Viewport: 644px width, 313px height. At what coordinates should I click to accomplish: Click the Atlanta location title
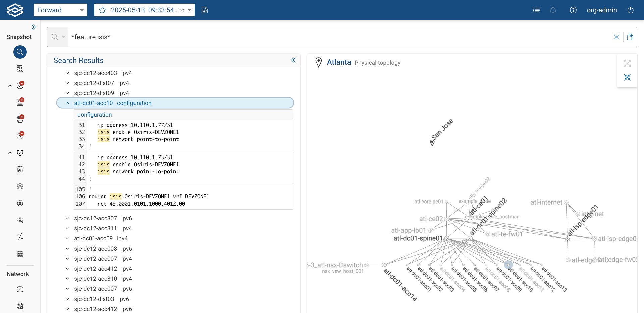[339, 62]
